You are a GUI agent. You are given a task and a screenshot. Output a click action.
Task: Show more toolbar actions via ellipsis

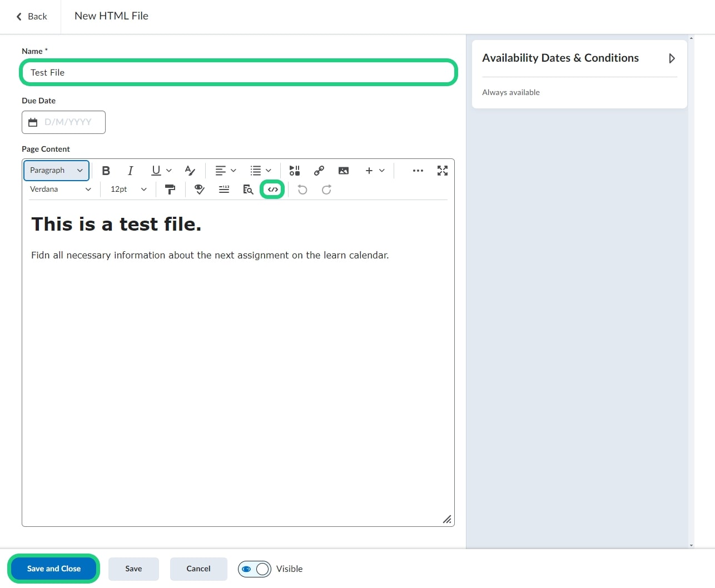418,171
